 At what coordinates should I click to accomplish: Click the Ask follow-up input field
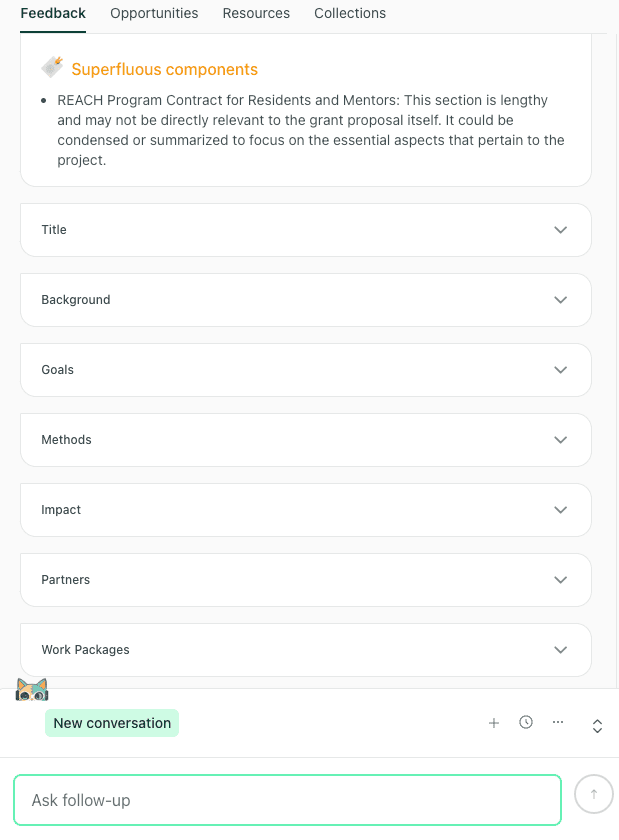[x=287, y=799]
